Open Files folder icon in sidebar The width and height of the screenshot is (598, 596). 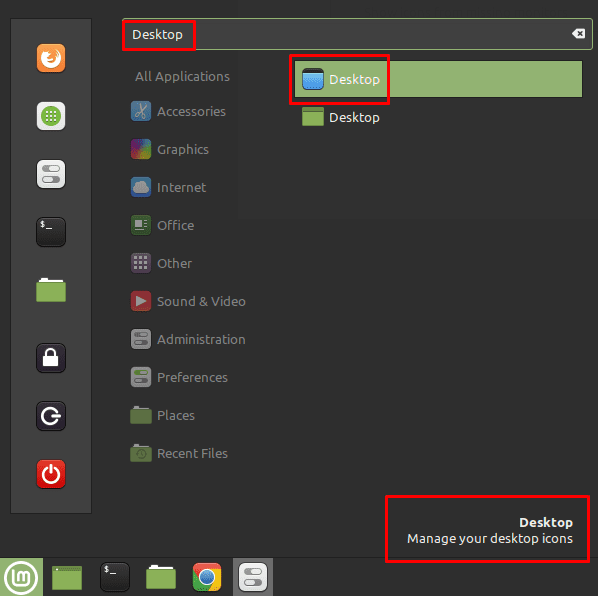[x=51, y=290]
